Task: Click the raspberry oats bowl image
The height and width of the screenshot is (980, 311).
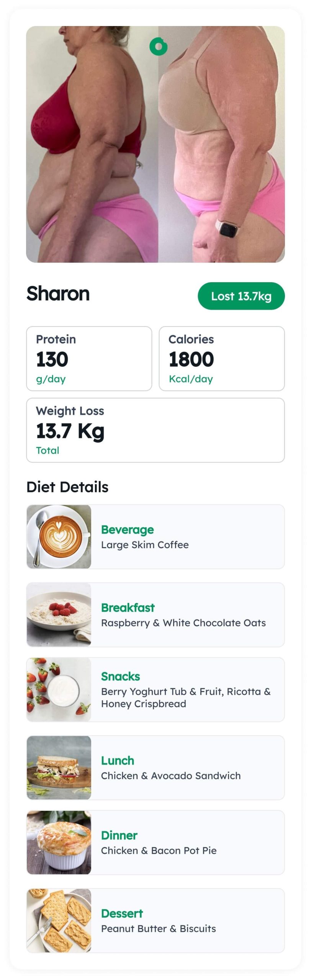Action: click(59, 615)
